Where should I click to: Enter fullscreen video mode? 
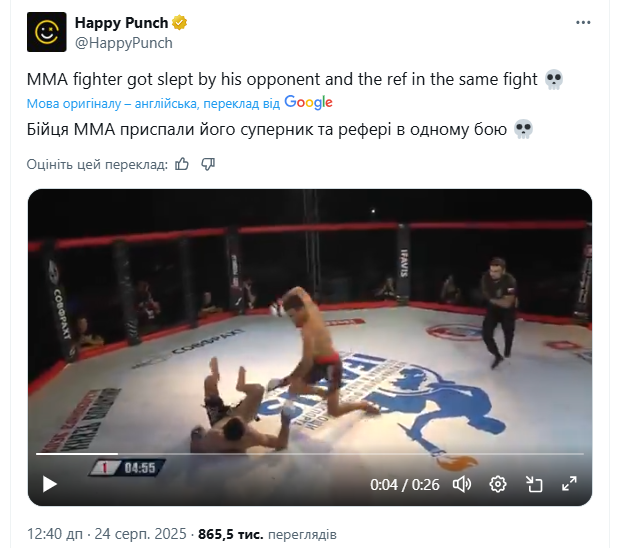click(569, 484)
